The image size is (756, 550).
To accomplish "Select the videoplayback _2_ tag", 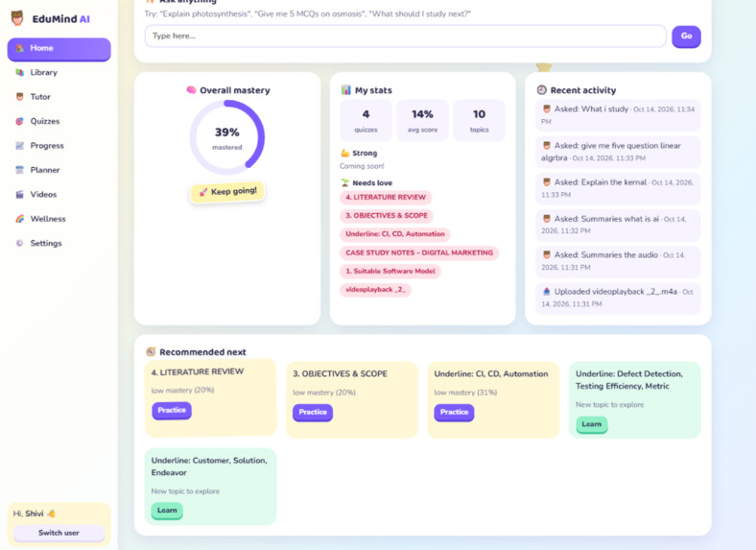I will pyautogui.click(x=375, y=290).
